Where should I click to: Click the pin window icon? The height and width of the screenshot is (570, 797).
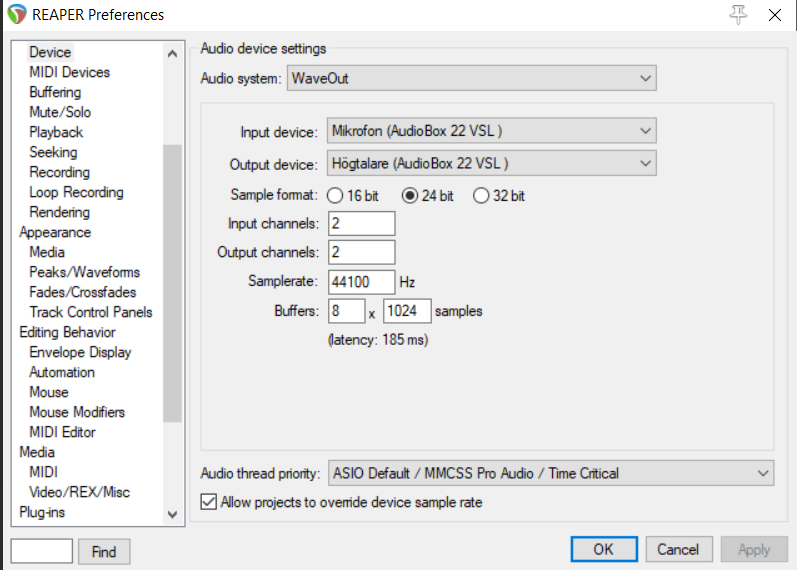[738, 15]
